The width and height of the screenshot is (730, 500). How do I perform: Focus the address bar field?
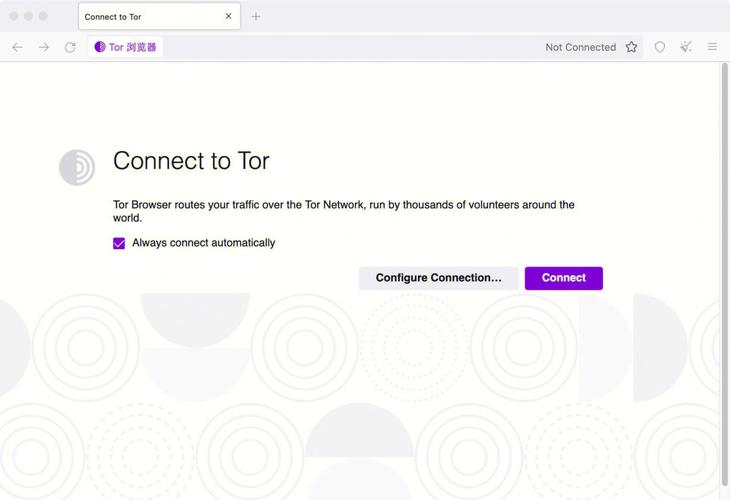350,47
